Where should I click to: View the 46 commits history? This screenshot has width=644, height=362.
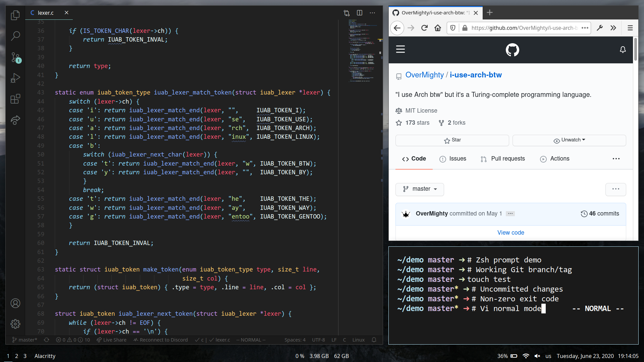click(600, 214)
